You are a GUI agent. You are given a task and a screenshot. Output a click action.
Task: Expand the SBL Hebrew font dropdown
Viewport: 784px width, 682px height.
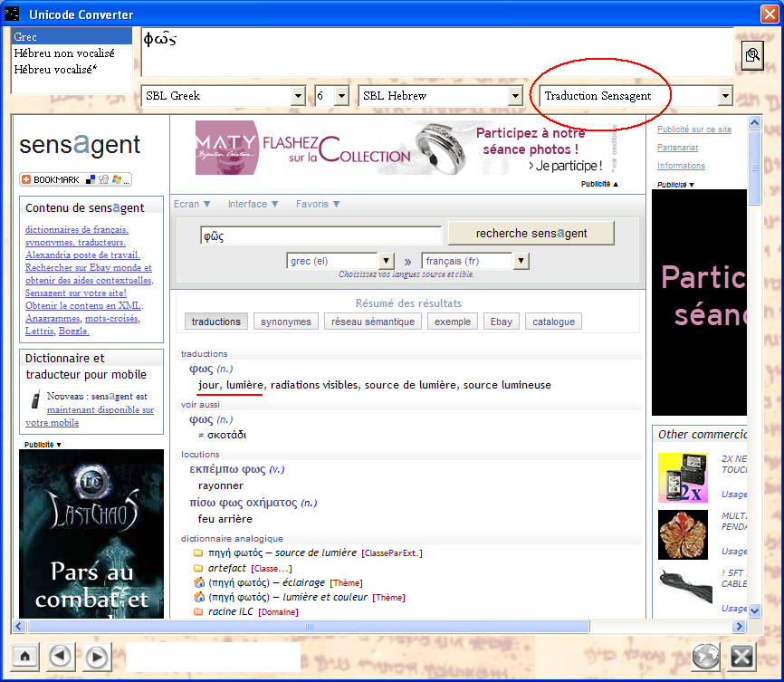[x=515, y=96]
